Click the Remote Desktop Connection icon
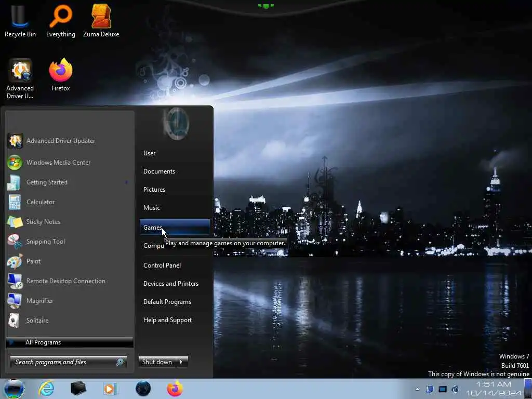 point(15,281)
